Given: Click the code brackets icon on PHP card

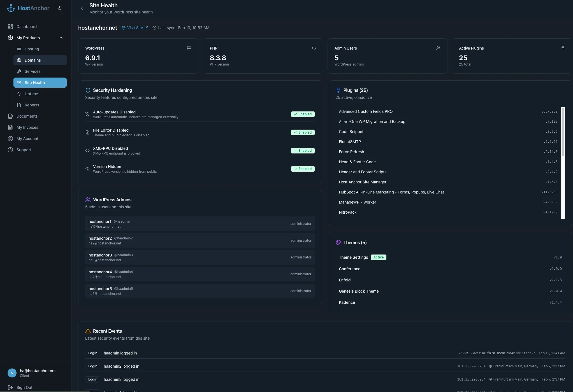Looking at the screenshot, I should pyautogui.click(x=314, y=48).
